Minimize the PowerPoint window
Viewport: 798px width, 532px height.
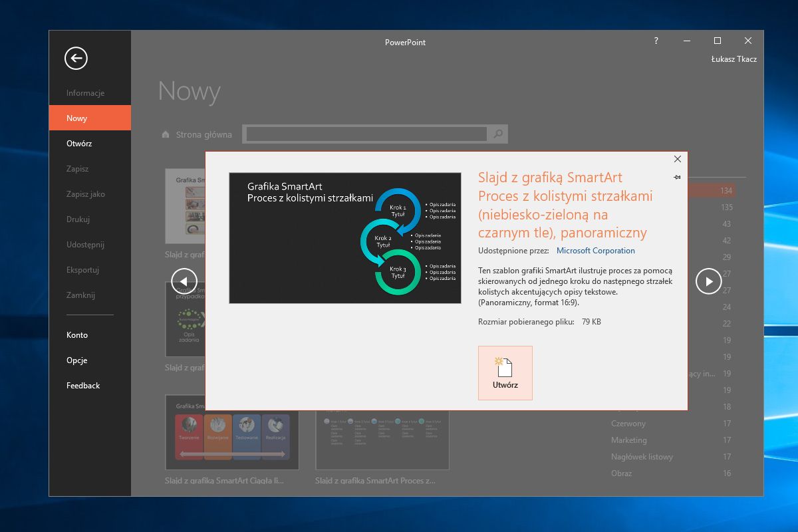point(687,41)
